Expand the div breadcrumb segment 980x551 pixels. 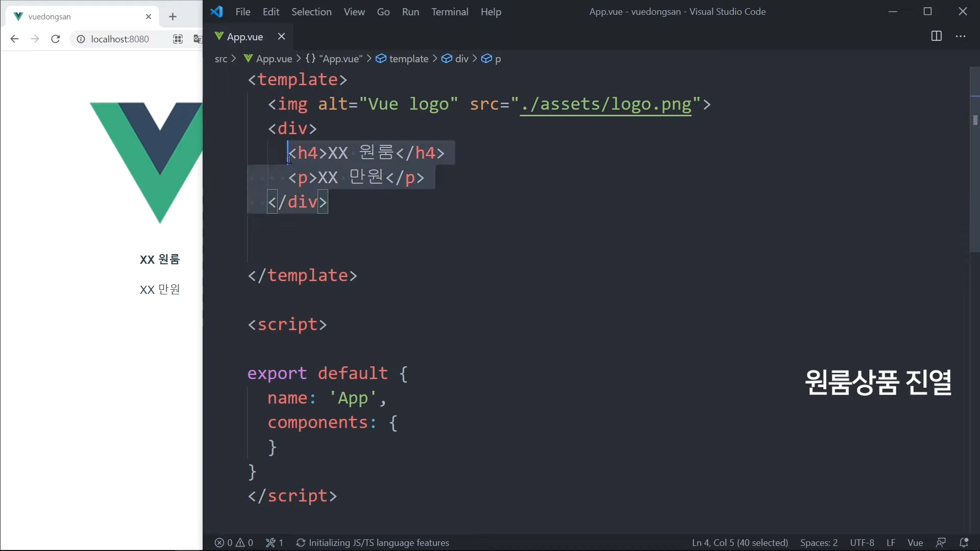coord(461,59)
